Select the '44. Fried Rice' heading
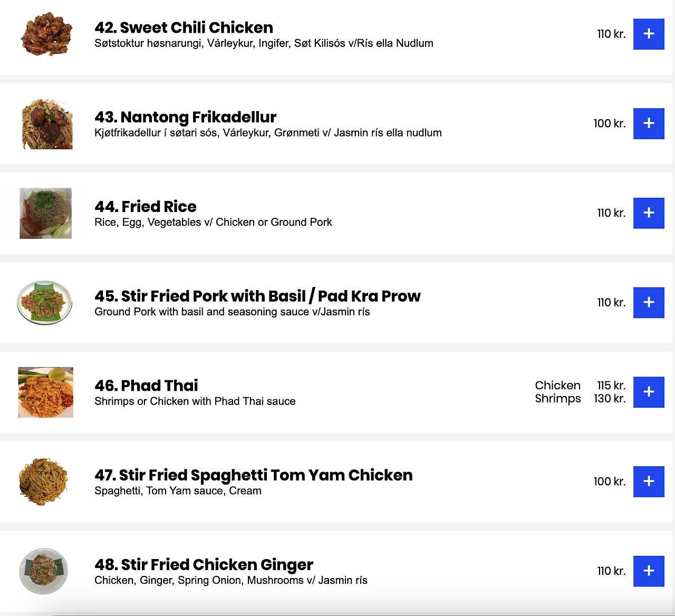Screen dimensions: 675x616 145,206
